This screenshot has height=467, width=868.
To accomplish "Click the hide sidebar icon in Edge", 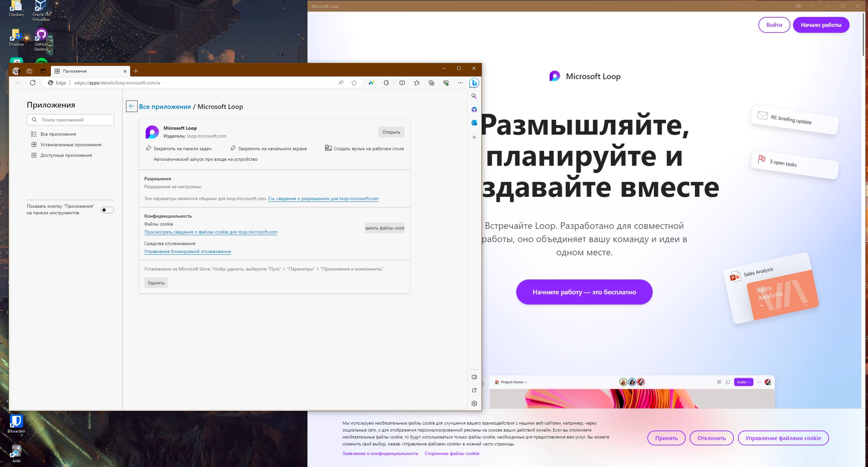I will [474, 377].
